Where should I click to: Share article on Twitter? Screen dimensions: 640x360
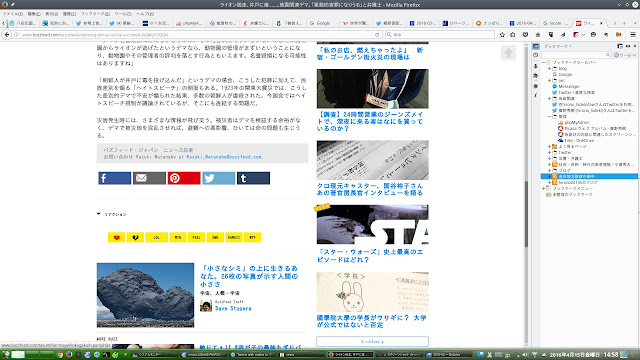218,178
